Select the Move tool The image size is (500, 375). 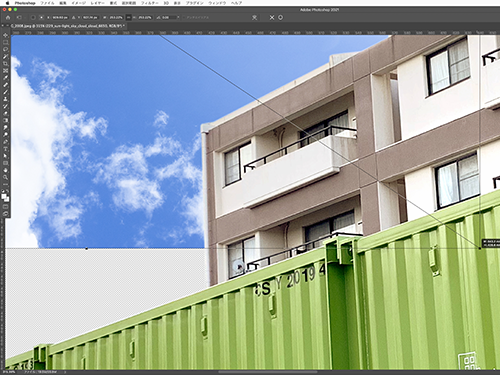pyautogui.click(x=5, y=35)
